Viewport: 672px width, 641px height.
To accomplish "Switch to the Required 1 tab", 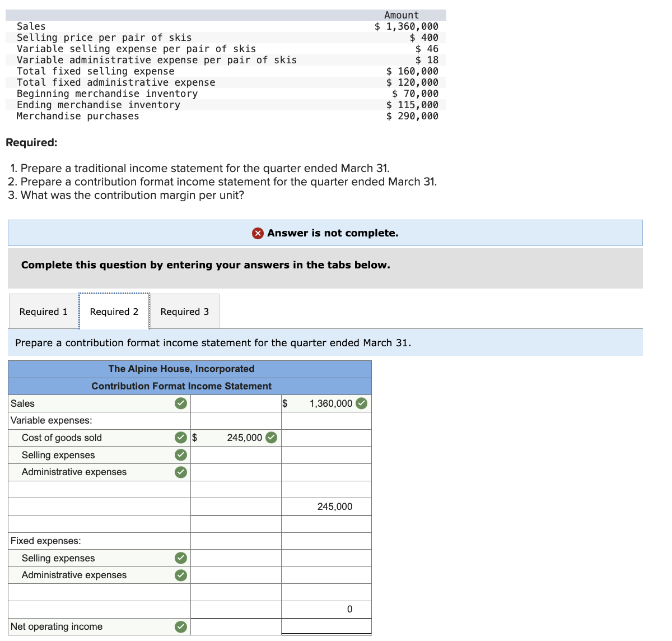I will pos(43,312).
